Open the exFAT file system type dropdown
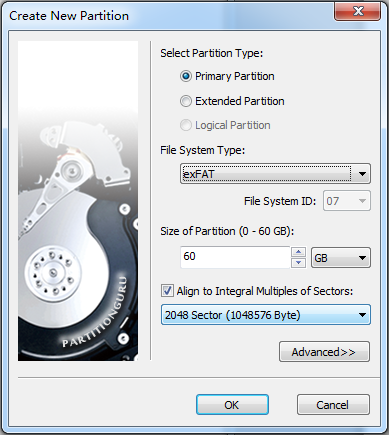389x435 pixels. 275,173
